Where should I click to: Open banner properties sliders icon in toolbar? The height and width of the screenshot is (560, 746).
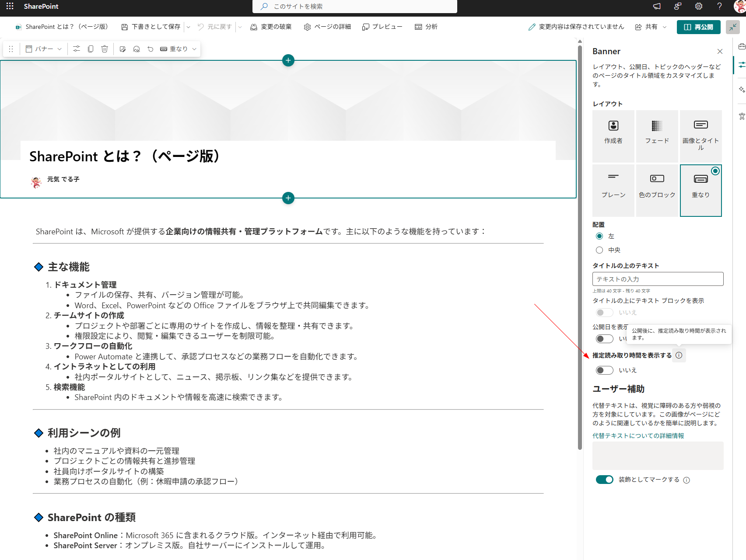pyautogui.click(x=77, y=49)
